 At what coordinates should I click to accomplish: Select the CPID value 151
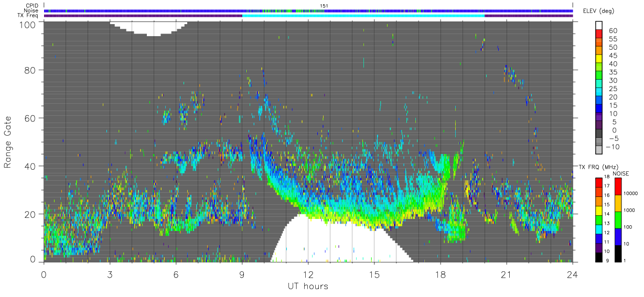(x=324, y=6)
